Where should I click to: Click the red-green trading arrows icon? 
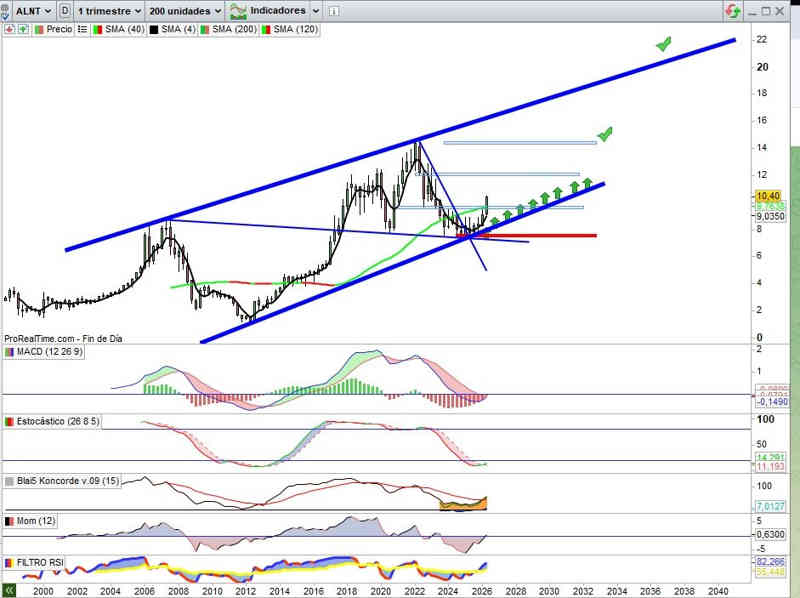(733, 11)
